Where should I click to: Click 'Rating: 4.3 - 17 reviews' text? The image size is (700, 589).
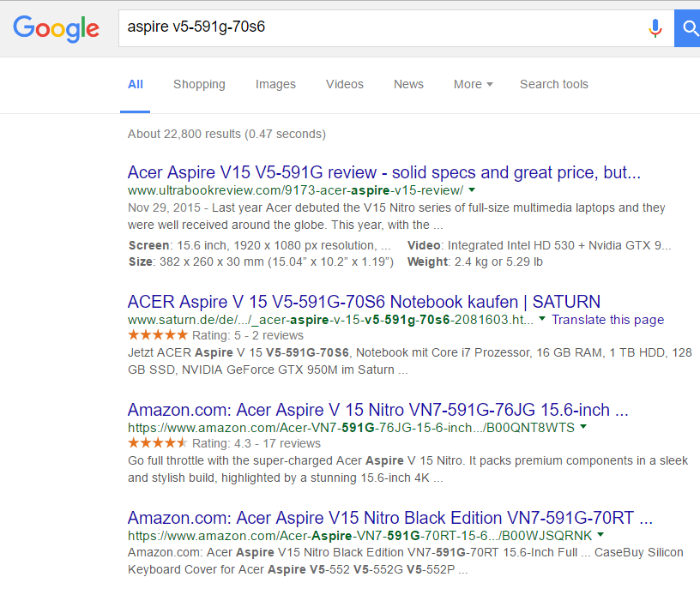click(256, 443)
